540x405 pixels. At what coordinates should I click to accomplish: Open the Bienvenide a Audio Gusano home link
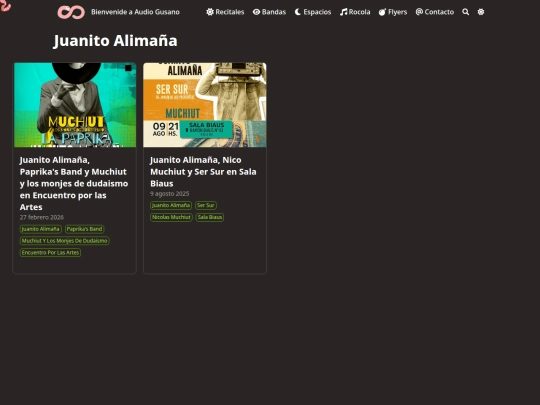click(x=135, y=12)
